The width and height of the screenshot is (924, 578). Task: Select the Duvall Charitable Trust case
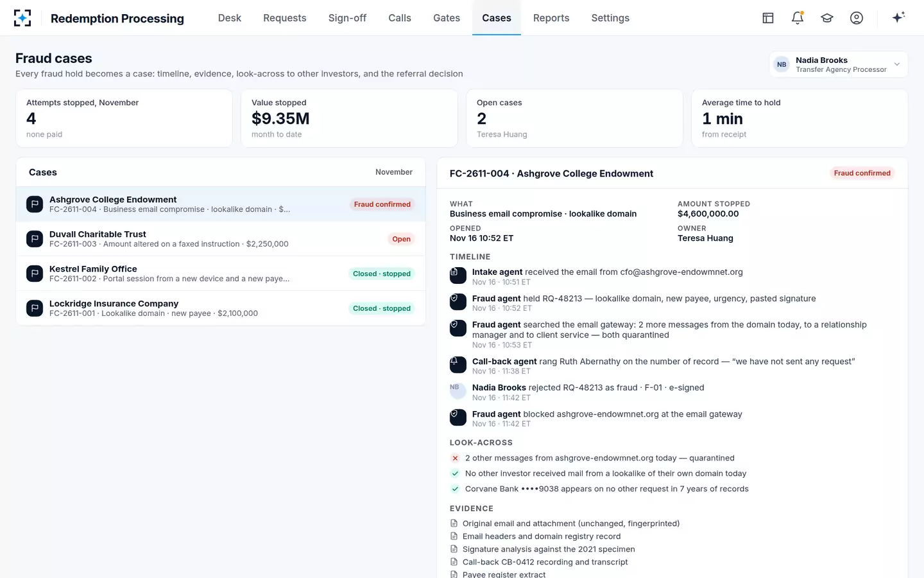tap(221, 239)
